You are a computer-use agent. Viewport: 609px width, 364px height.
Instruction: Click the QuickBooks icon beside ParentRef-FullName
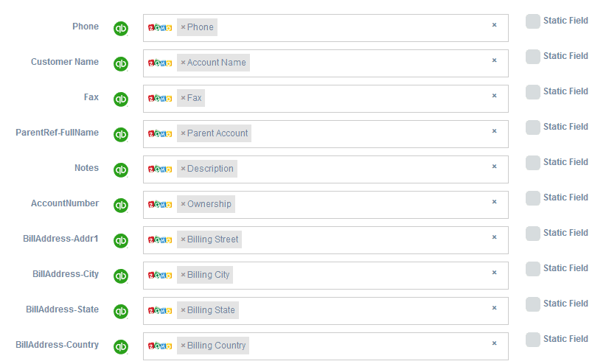coord(121,135)
